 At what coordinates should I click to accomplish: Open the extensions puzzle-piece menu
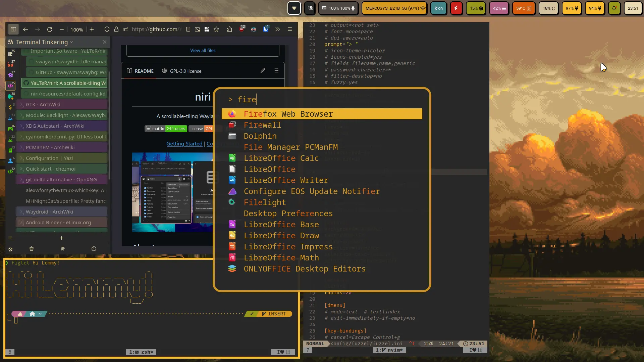click(x=229, y=29)
